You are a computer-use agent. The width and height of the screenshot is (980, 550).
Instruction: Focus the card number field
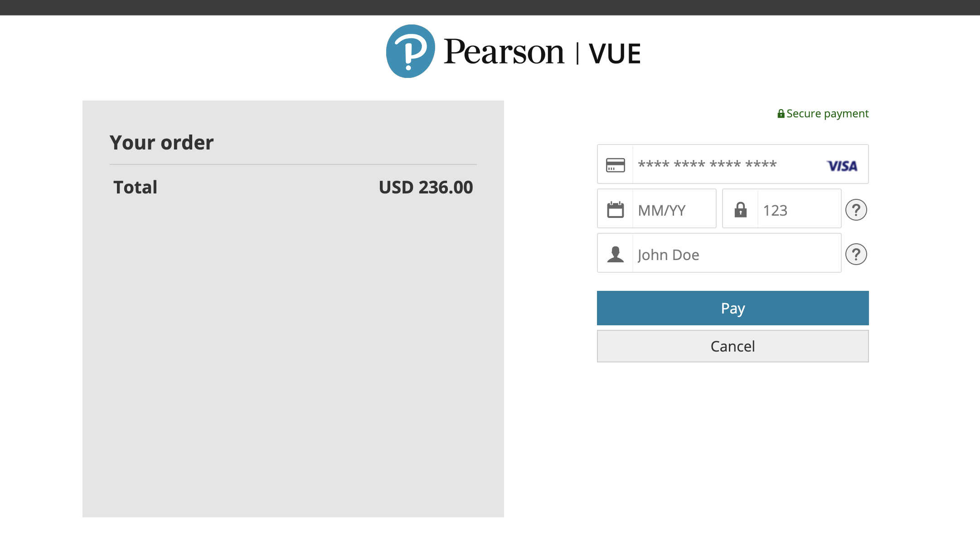pos(733,164)
